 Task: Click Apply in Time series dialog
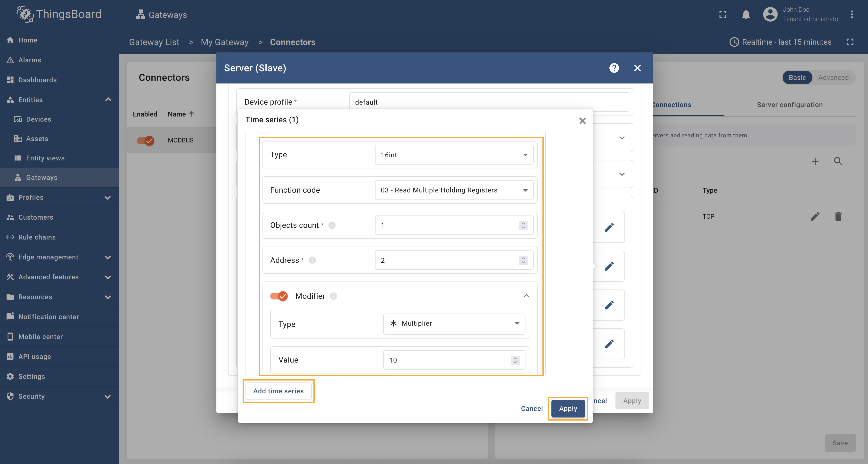tap(568, 408)
